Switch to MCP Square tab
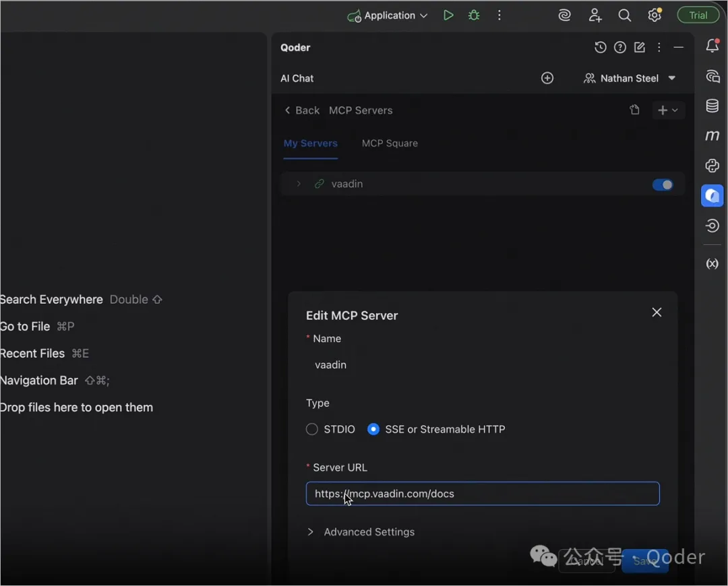Screen dimensions: 728x586 (390, 143)
